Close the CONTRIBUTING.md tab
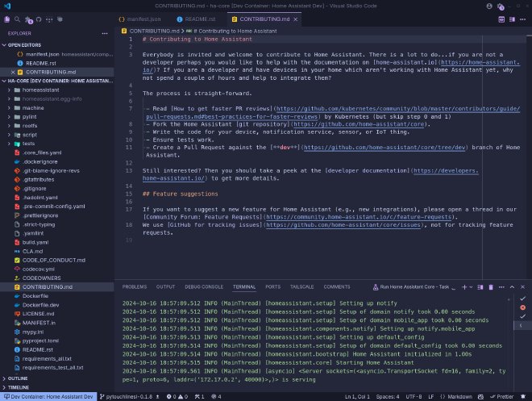The image size is (532, 401). 296,19
